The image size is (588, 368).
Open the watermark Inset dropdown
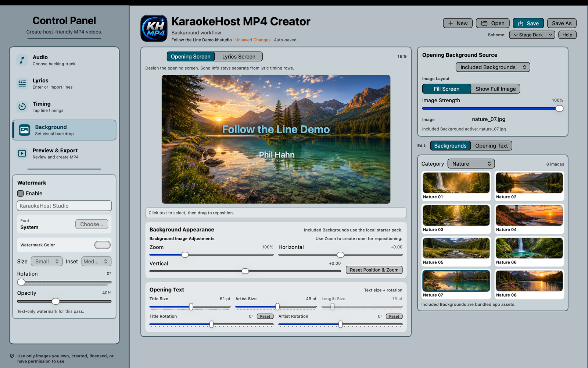click(x=96, y=261)
